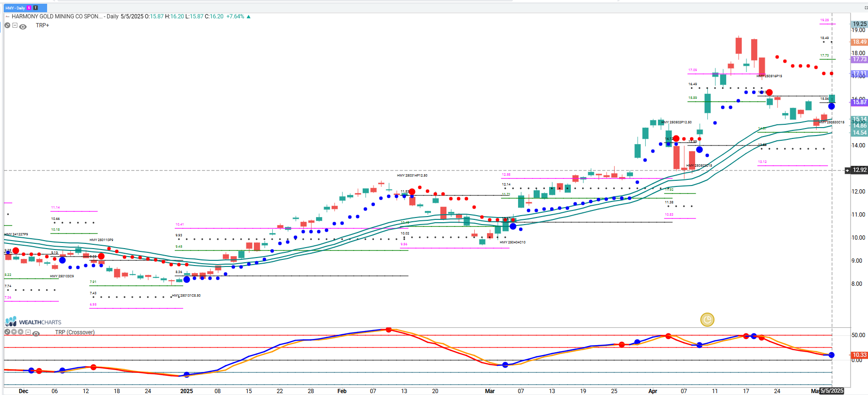This screenshot has width=868, height=395.
Task: Click the purple 17.73 price axis tag
Action: click(860, 59)
